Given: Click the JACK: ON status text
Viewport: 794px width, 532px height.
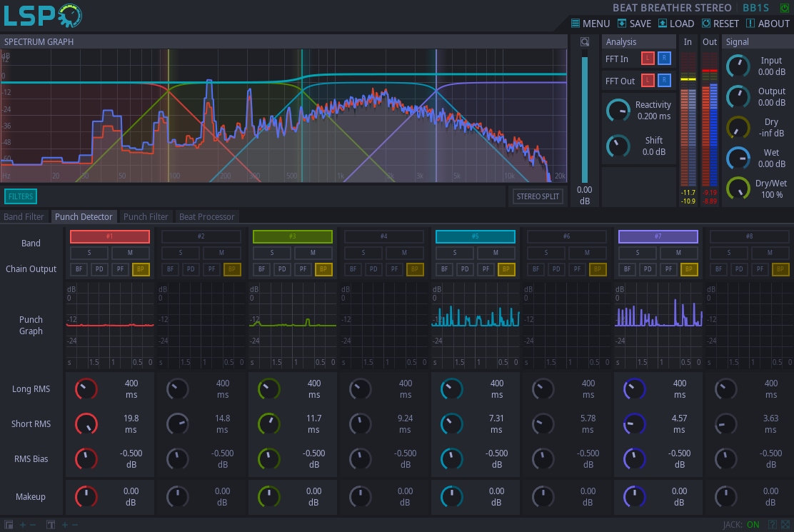Looking at the screenshot, I should pos(741,525).
